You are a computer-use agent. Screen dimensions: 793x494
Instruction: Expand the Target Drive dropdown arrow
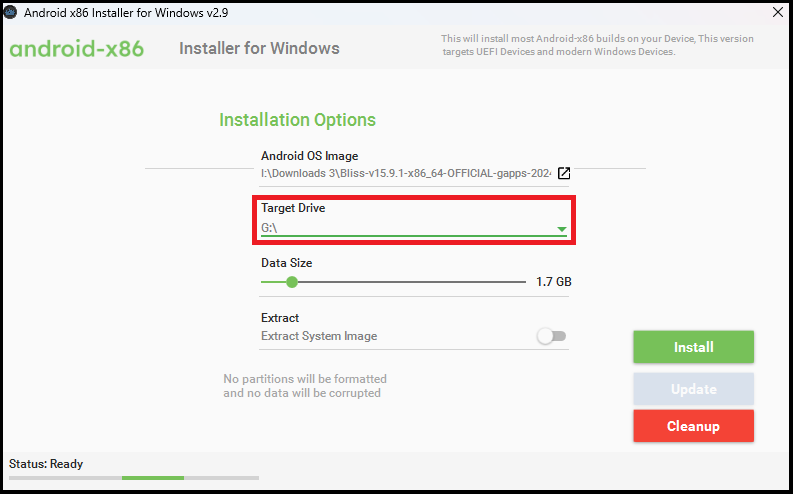562,229
